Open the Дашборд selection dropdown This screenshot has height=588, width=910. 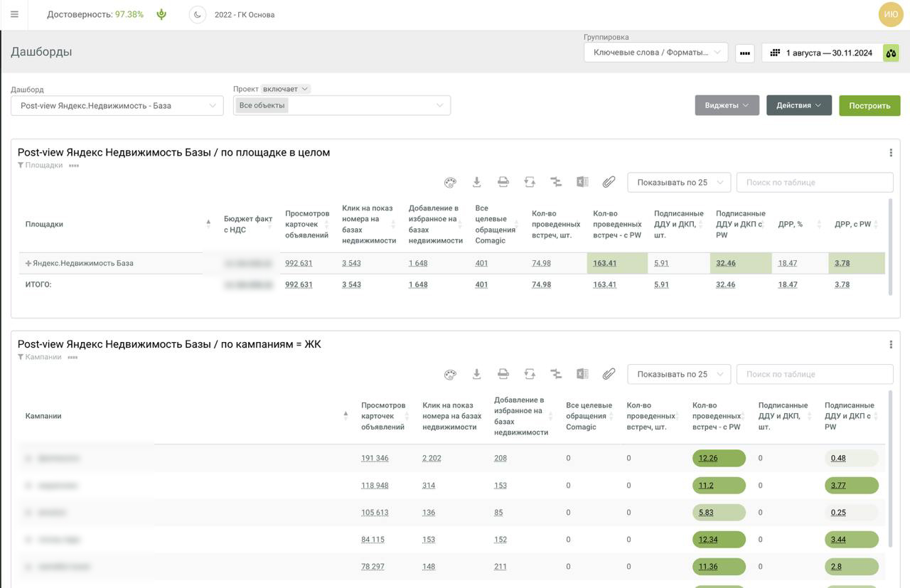click(117, 106)
